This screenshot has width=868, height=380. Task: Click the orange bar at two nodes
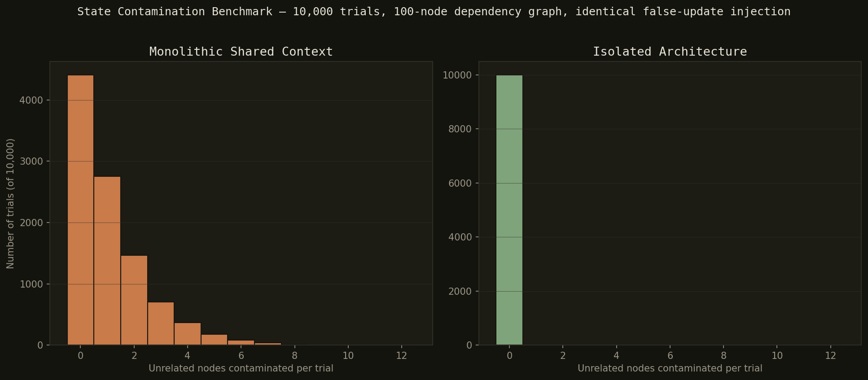[x=134, y=300]
